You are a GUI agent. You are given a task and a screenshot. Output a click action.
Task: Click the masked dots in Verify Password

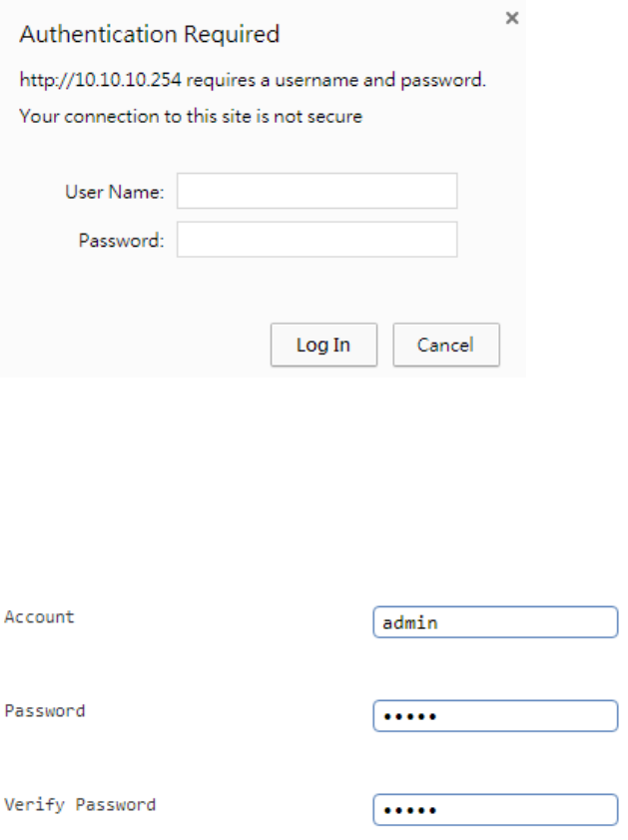pos(409,811)
